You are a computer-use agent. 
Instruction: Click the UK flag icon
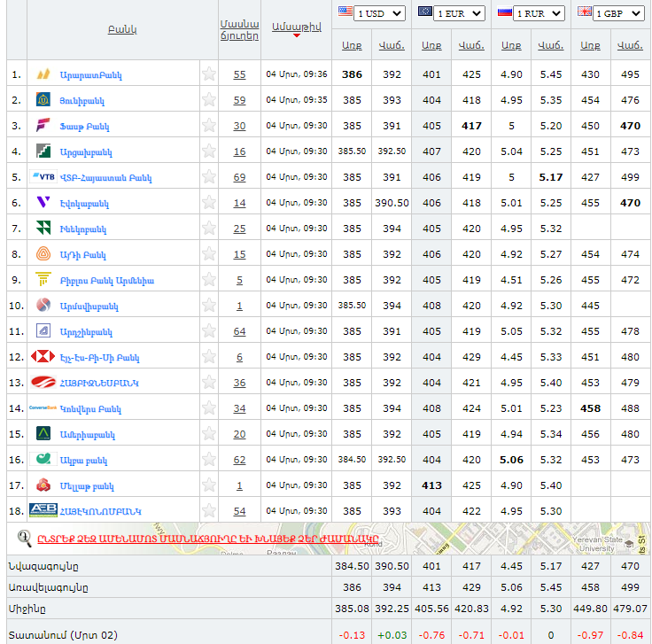pyautogui.click(x=584, y=12)
